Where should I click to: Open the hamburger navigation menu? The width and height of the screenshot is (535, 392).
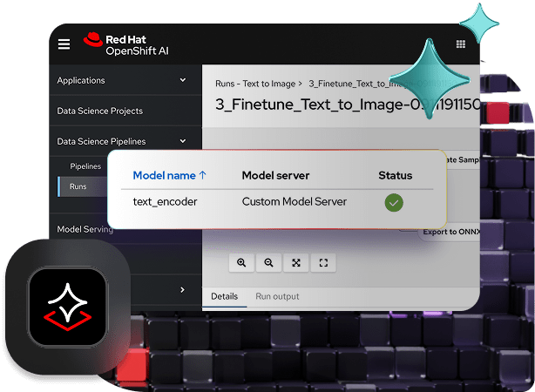click(64, 44)
